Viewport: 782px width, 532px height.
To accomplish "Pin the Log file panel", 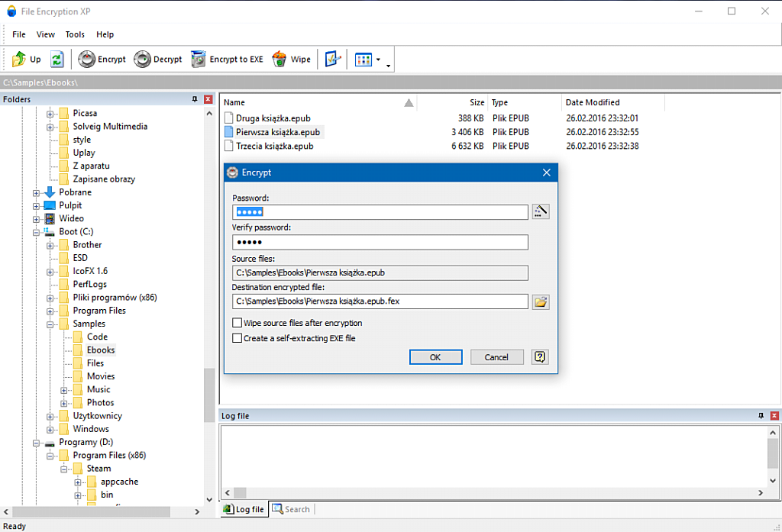I will pos(761,416).
